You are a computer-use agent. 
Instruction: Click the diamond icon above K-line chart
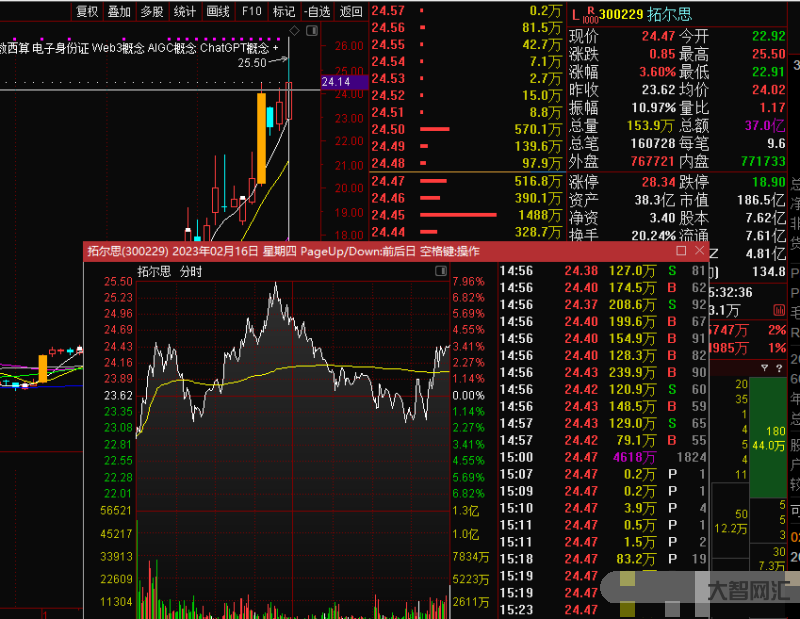tap(295, 33)
